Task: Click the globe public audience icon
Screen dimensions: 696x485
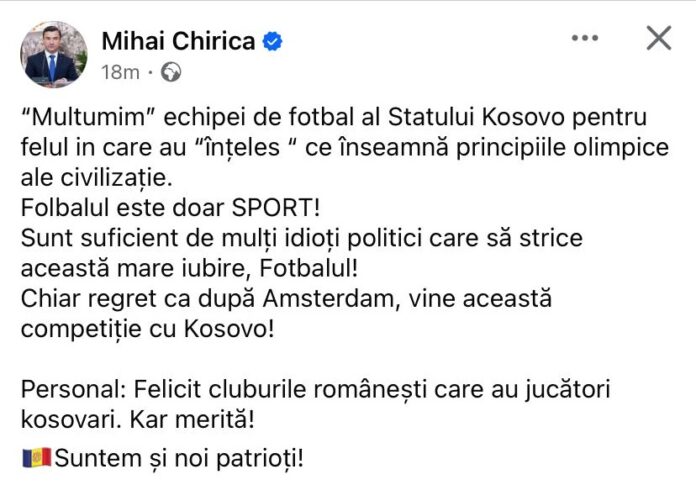Action: [171, 72]
